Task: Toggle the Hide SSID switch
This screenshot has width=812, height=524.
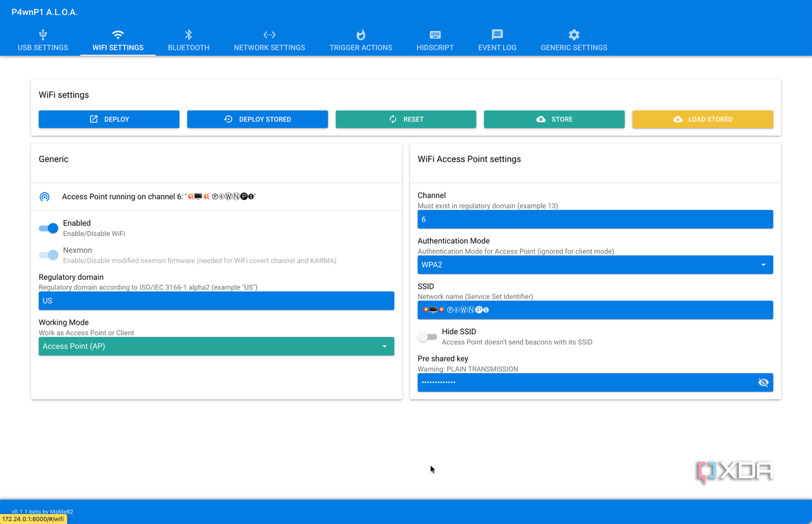Action: click(427, 337)
